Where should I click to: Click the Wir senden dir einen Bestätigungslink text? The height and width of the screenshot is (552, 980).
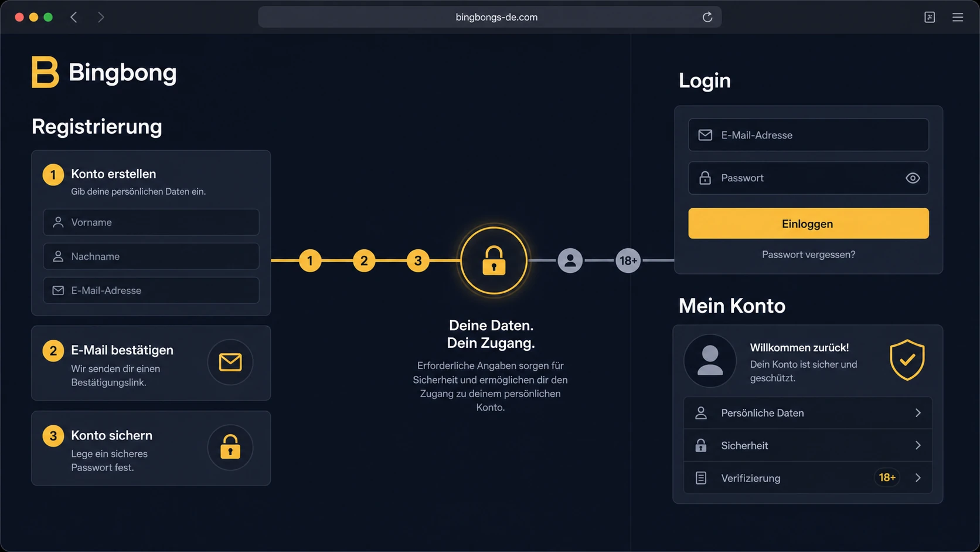point(115,375)
